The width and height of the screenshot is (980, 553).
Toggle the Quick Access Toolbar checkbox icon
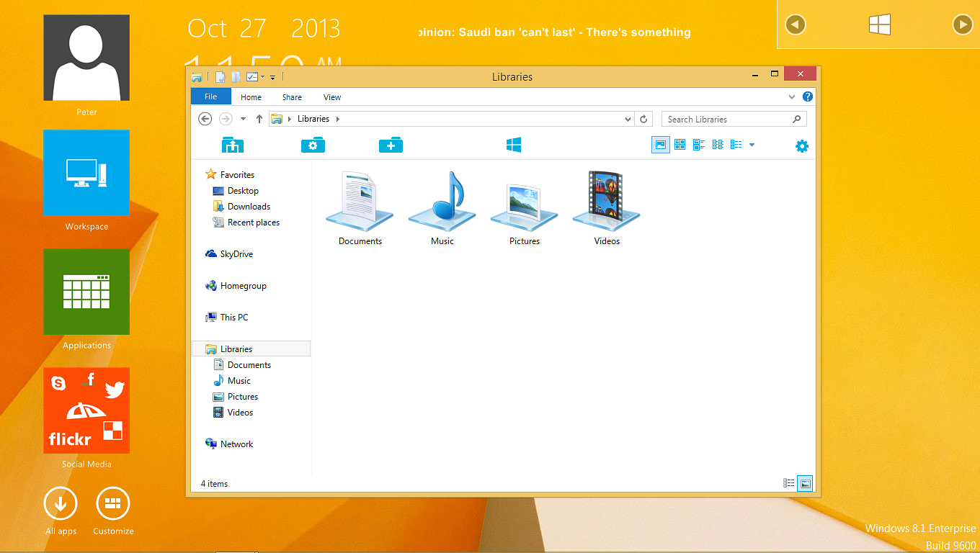252,76
